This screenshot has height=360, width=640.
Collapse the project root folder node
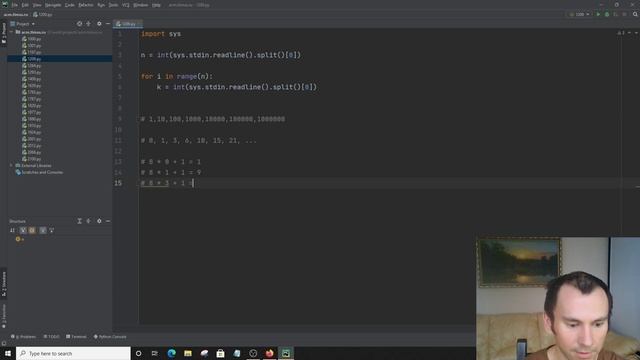[x=11, y=32]
